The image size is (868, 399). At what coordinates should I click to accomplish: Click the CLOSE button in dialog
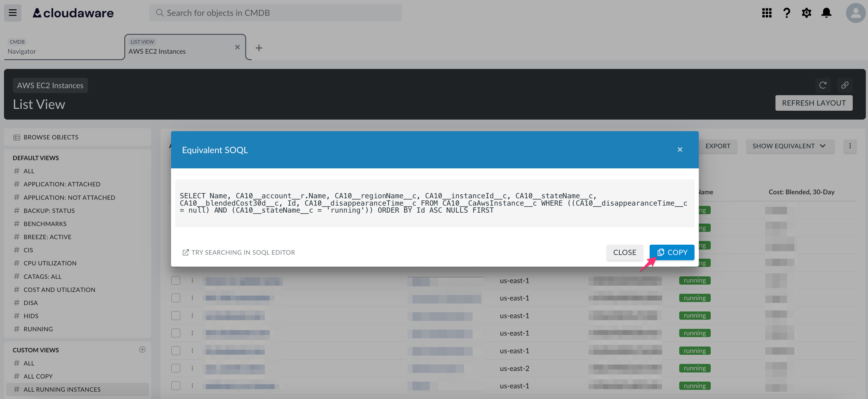pyautogui.click(x=624, y=252)
